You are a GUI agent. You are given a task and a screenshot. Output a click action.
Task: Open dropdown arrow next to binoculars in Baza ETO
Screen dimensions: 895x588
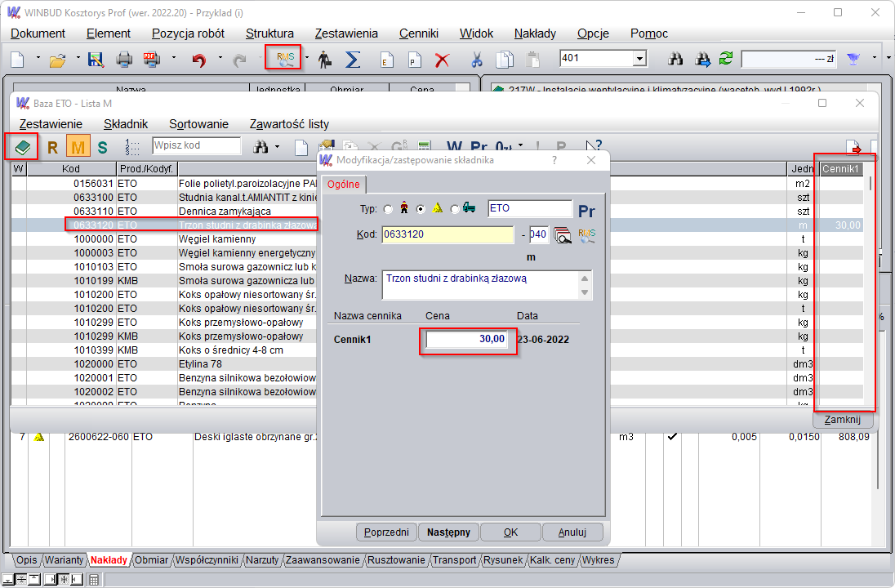click(278, 147)
